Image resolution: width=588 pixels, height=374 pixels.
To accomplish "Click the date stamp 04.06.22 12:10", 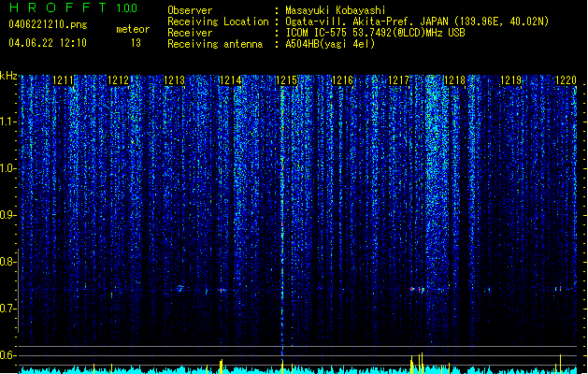I will tap(48, 43).
